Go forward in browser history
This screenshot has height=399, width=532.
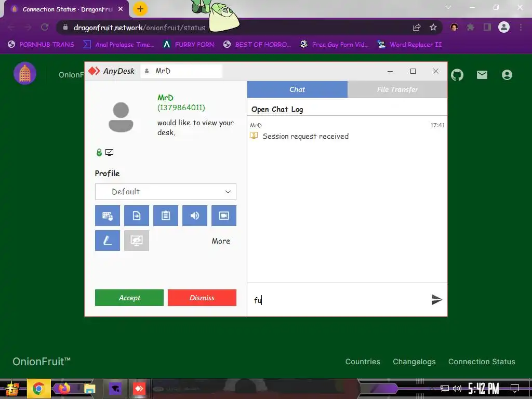(28, 27)
